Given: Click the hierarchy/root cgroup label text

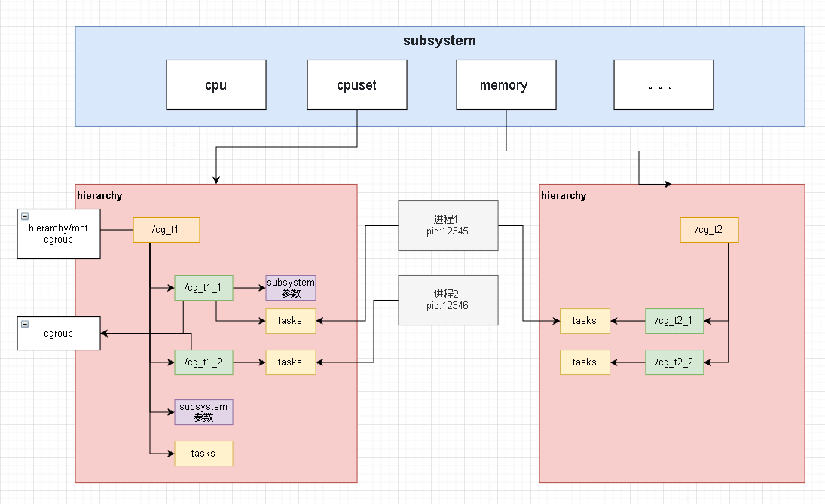Looking at the screenshot, I should tap(59, 234).
